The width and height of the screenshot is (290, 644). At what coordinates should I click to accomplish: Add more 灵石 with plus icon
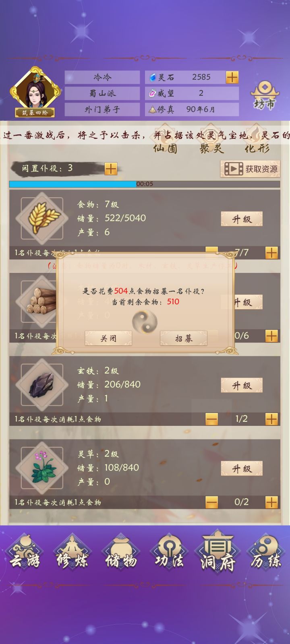pos(232,77)
